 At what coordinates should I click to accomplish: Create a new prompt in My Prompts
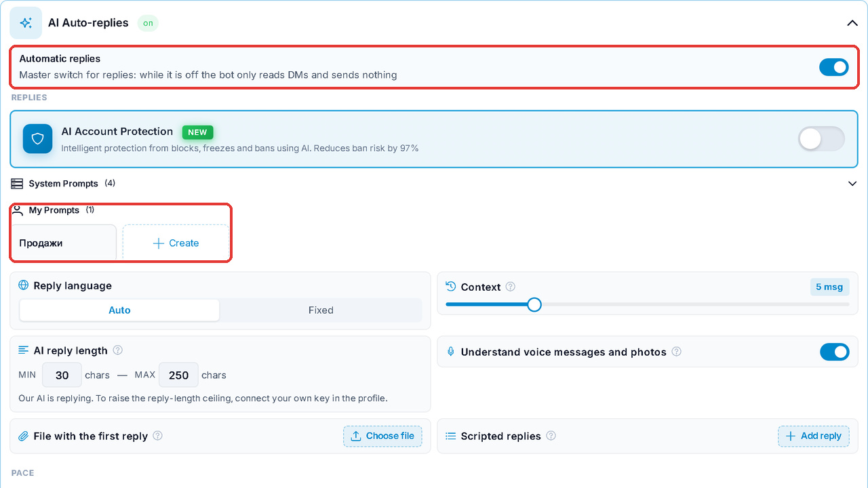[176, 243]
